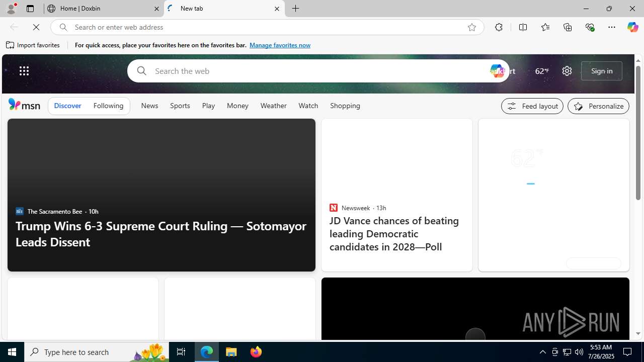Open the Extensions puzzle icon
Image resolution: width=644 pixels, height=362 pixels.
[x=499, y=27]
